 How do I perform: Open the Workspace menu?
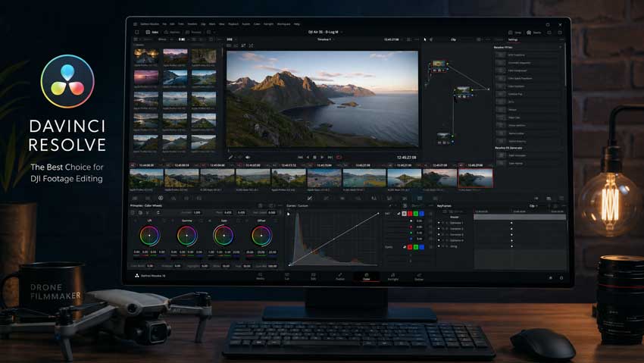pos(283,24)
